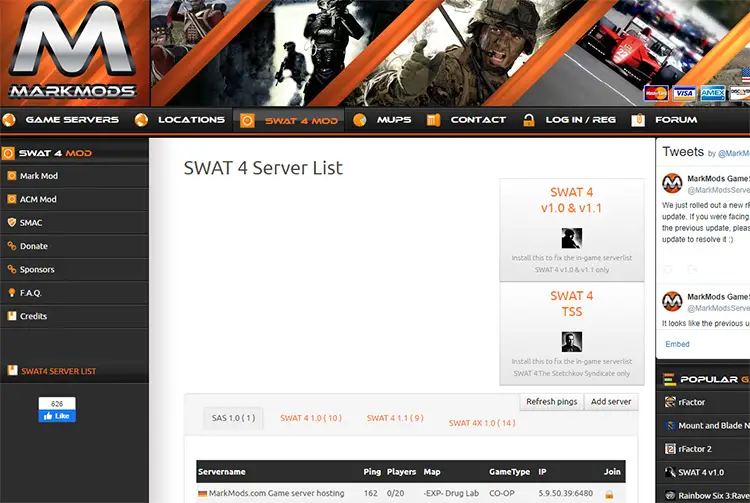Click the Sponsors chain icon
This screenshot has width=750, height=503.
pyautogui.click(x=12, y=270)
